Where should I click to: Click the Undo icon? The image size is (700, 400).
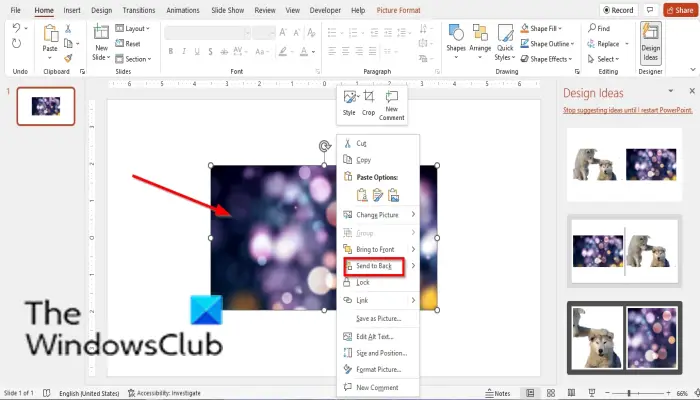click(x=16, y=28)
